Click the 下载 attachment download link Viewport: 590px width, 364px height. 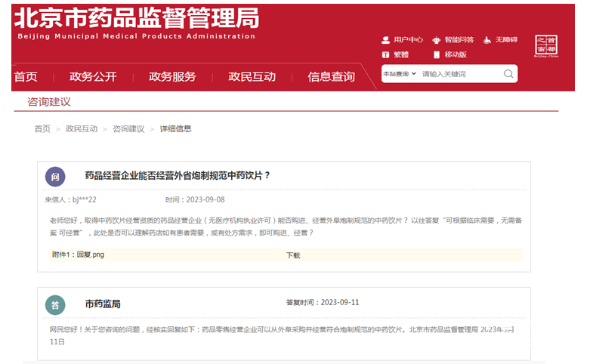[293, 255]
